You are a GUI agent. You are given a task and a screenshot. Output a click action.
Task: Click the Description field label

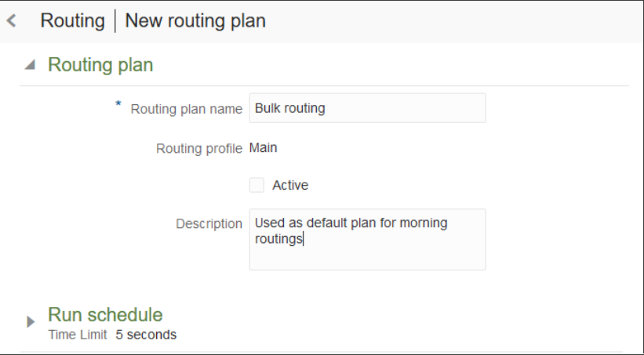click(x=209, y=224)
